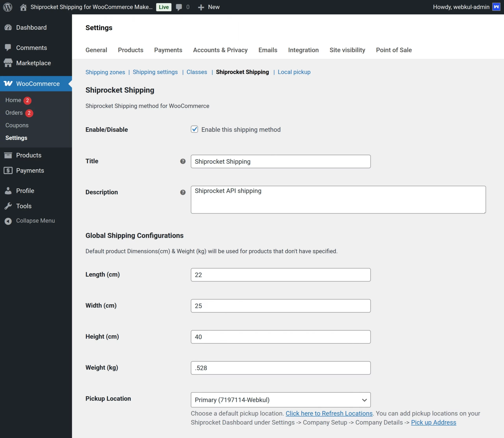504x438 pixels.
Task: Click the WordPress logo icon
Action: (x=8, y=7)
